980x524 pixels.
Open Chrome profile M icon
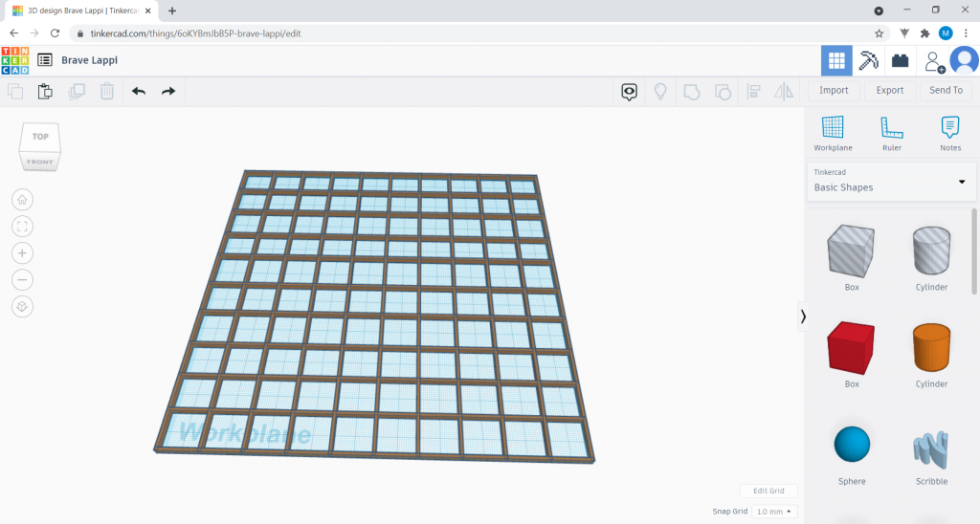click(x=946, y=33)
